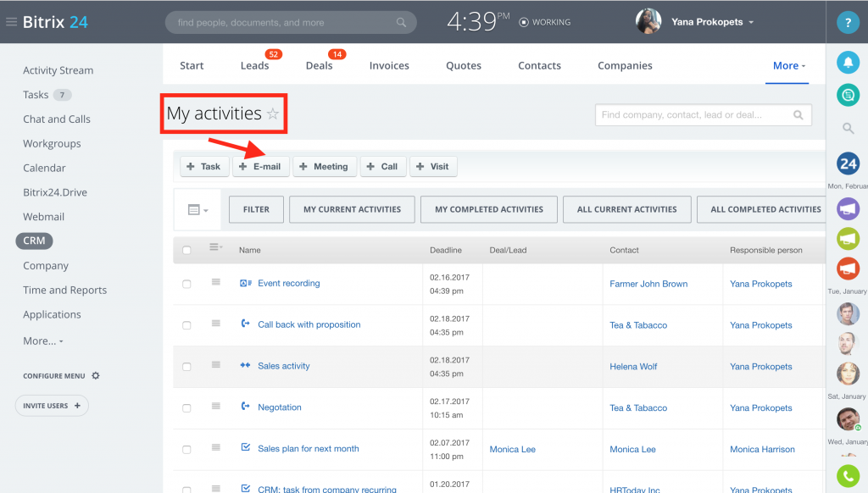Open row menu for Call back with proposition
The image size is (868, 493).
[216, 324]
